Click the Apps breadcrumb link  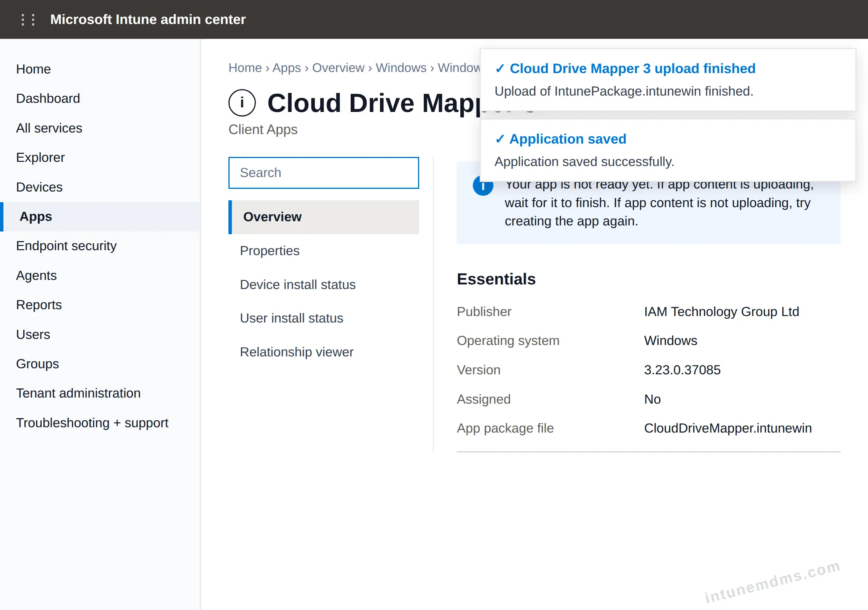[x=287, y=68]
